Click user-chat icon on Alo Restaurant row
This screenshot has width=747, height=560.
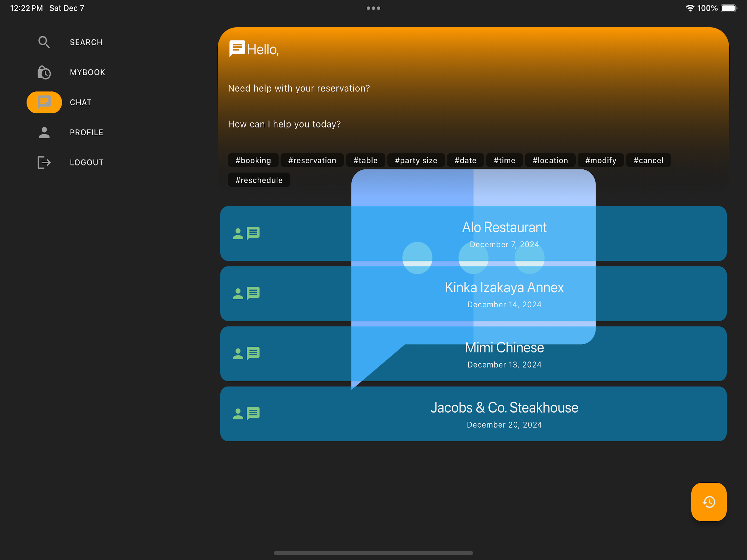[246, 233]
